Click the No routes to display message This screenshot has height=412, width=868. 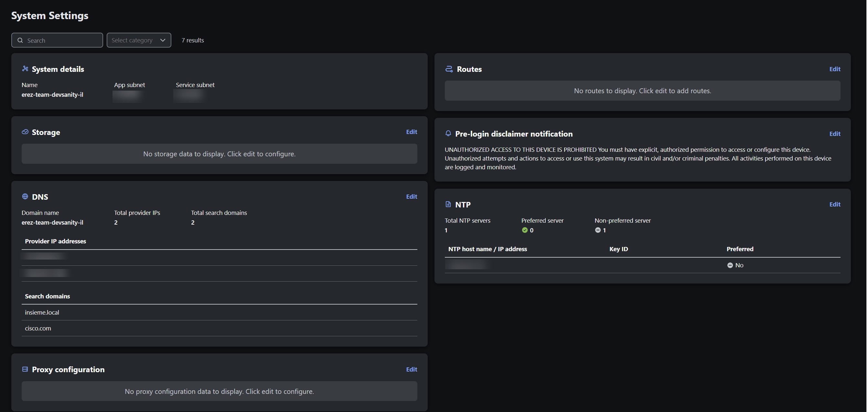click(x=642, y=90)
